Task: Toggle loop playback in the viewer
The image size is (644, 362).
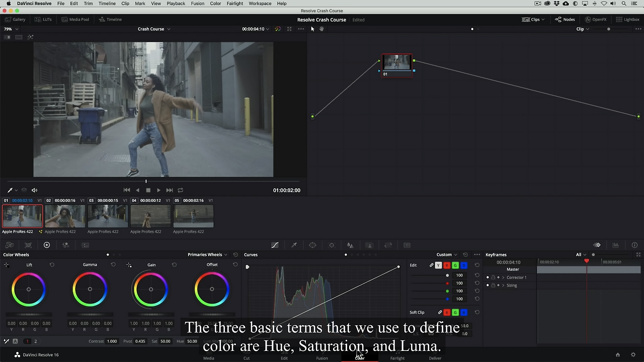Action: click(x=180, y=190)
